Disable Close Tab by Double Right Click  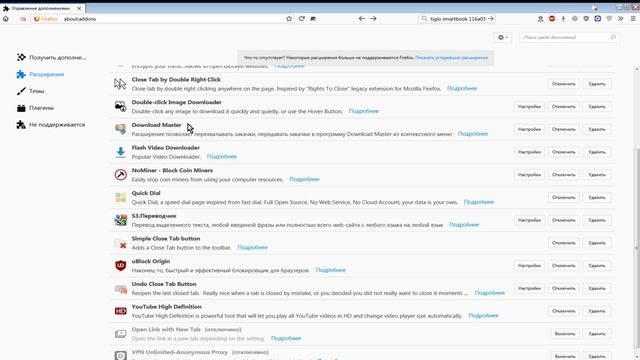(563, 84)
